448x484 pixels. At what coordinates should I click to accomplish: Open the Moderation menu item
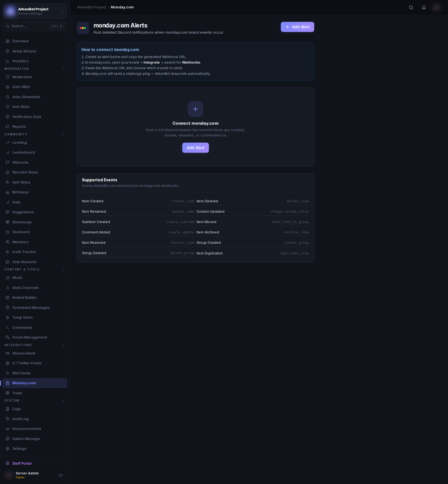click(35, 77)
